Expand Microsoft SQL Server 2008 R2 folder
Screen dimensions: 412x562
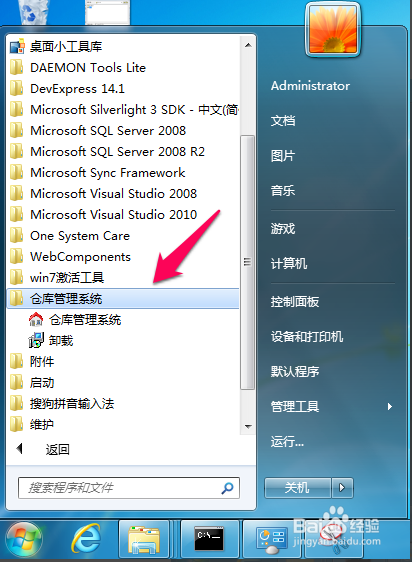tap(123, 152)
